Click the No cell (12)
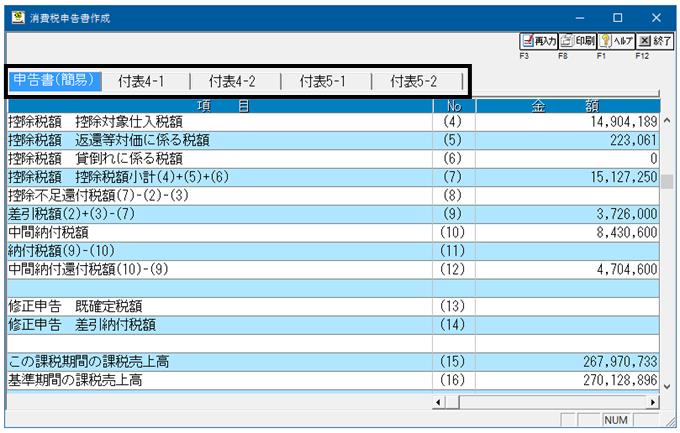Image resolution: width=680 pixels, height=433 pixels. (453, 269)
